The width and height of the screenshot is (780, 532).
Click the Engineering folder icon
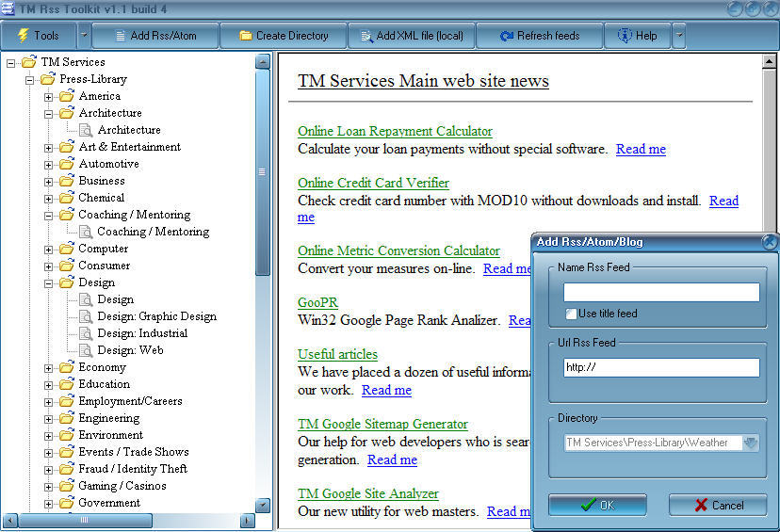click(x=67, y=418)
